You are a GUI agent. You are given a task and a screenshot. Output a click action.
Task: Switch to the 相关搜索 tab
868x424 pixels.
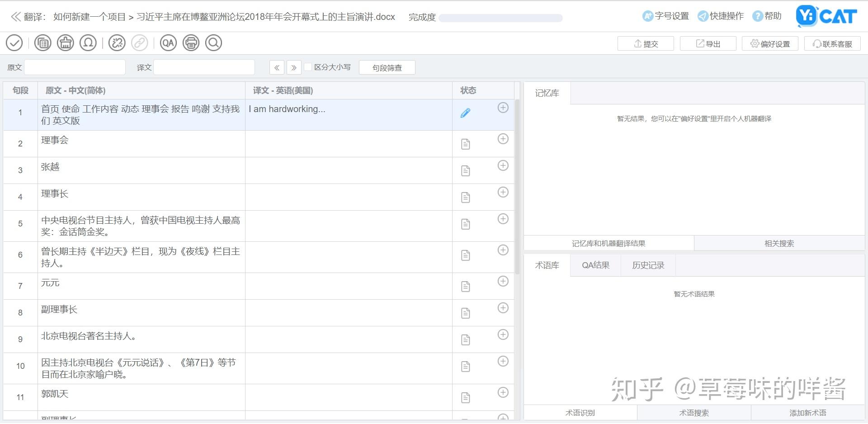[x=779, y=243]
